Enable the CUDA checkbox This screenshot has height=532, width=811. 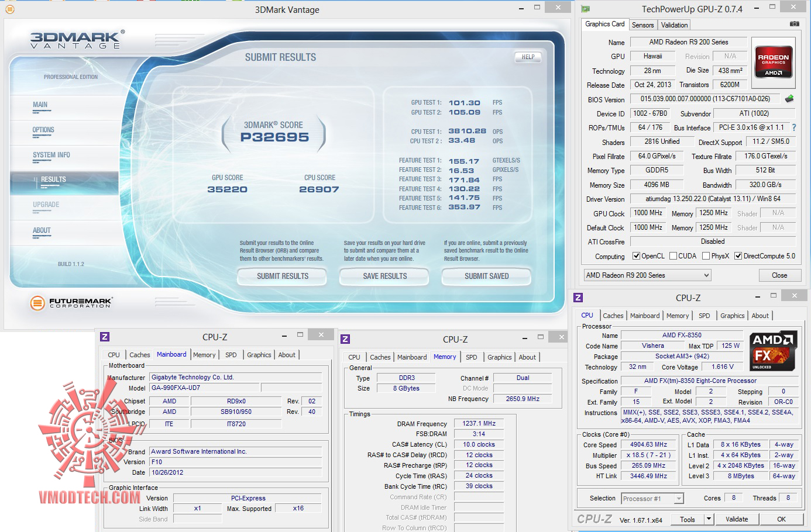coord(673,256)
